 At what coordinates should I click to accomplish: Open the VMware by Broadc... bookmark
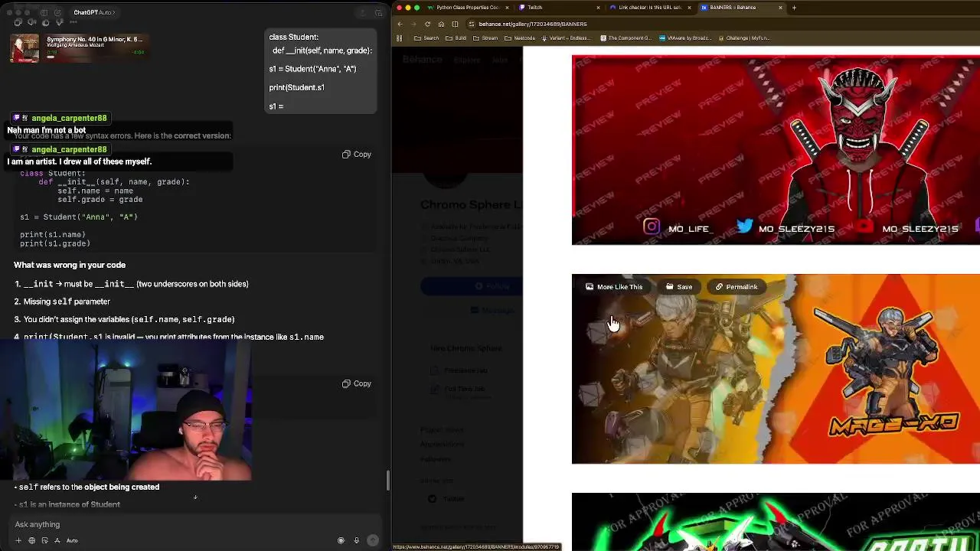[x=687, y=37]
